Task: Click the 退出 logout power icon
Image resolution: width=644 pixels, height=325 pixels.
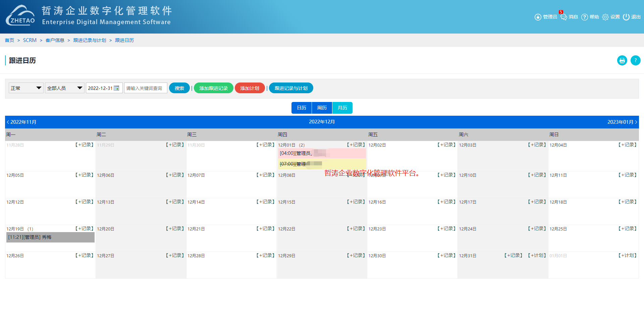Action: pos(626,17)
